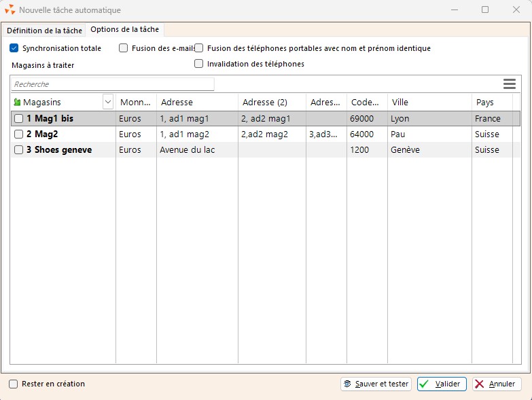532x400 pixels.
Task: Toggle the Rester en création checkbox
Action: pyautogui.click(x=14, y=384)
